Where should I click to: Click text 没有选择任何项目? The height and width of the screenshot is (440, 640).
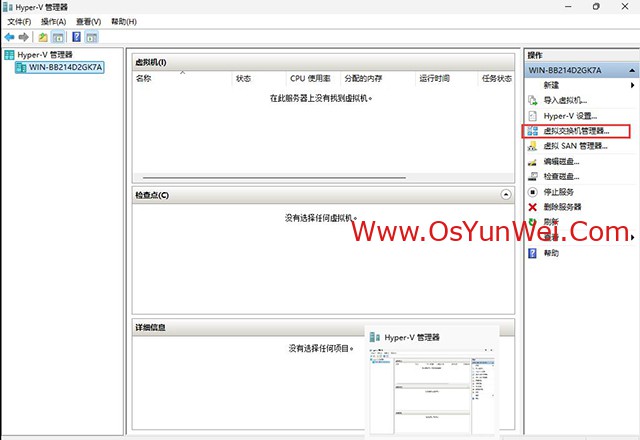point(321,349)
